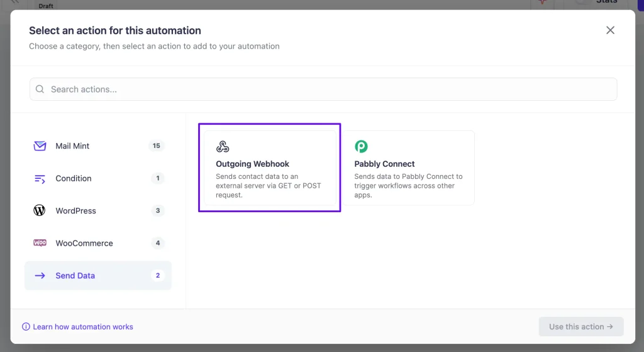Click the Pabbly Connect description text

(408, 186)
